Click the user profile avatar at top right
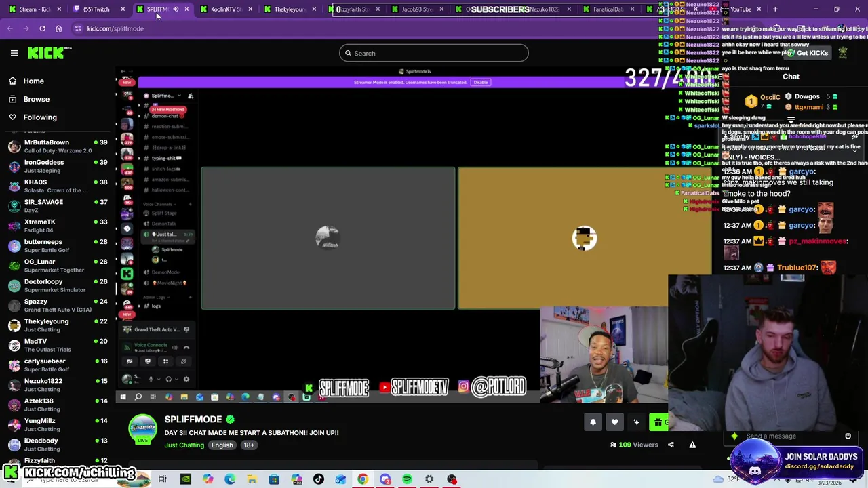 (843, 52)
